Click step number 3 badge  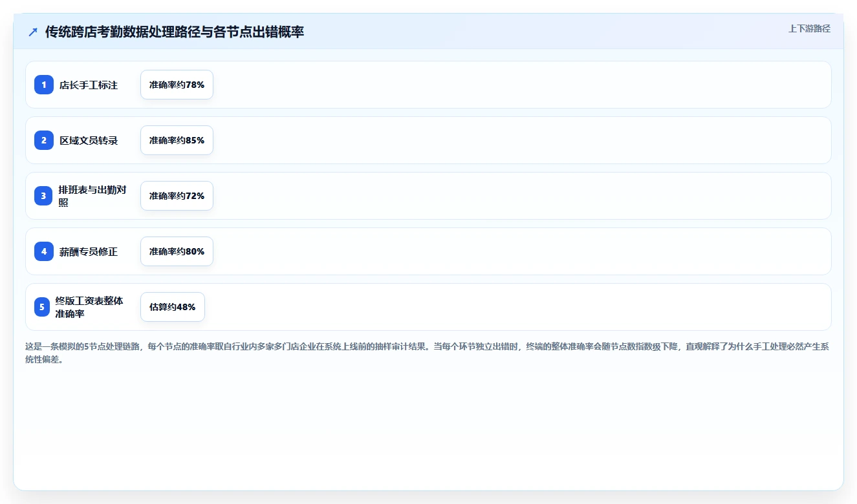44,196
